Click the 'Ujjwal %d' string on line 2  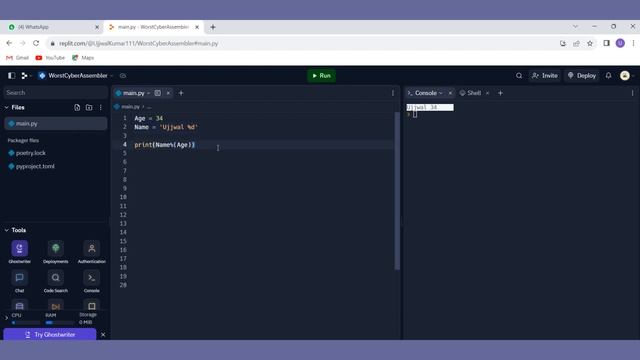pyautogui.click(x=179, y=127)
